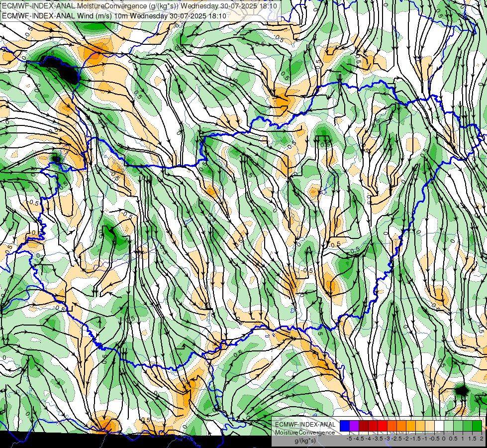Click the legend value -2.5

(x=396, y=439)
